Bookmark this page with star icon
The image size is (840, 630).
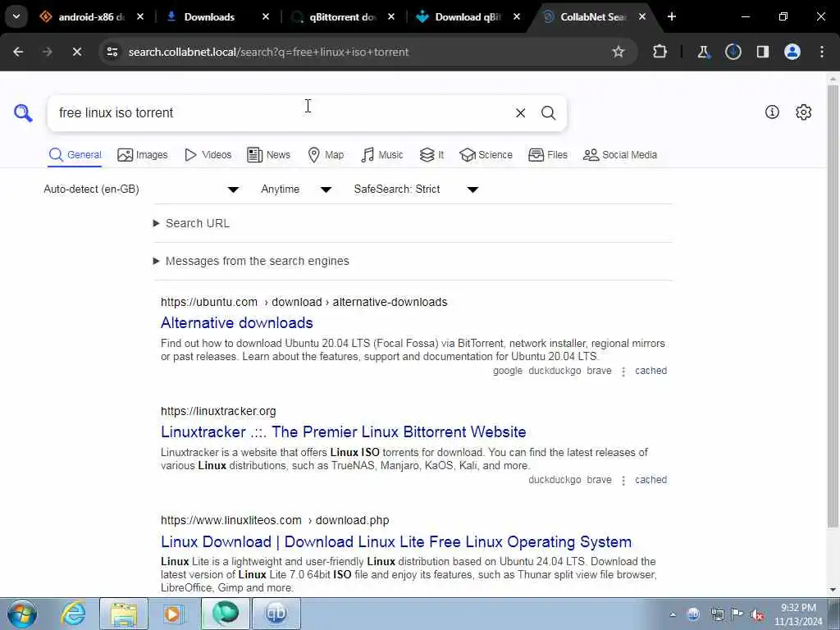click(619, 52)
